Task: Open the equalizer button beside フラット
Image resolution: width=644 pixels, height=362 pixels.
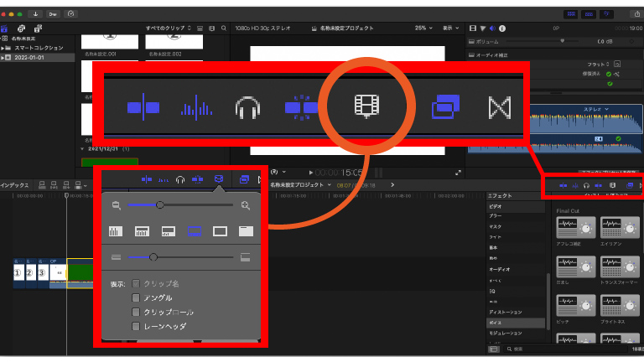Action: point(617,64)
